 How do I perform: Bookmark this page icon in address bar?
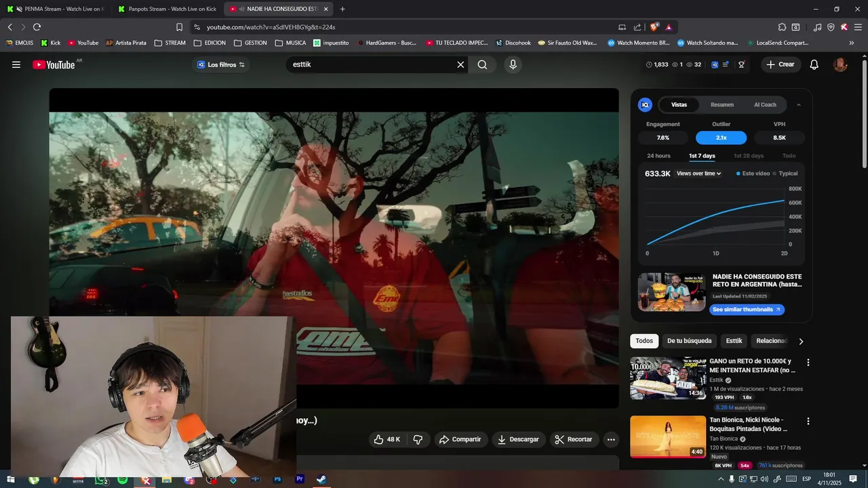[179, 27]
